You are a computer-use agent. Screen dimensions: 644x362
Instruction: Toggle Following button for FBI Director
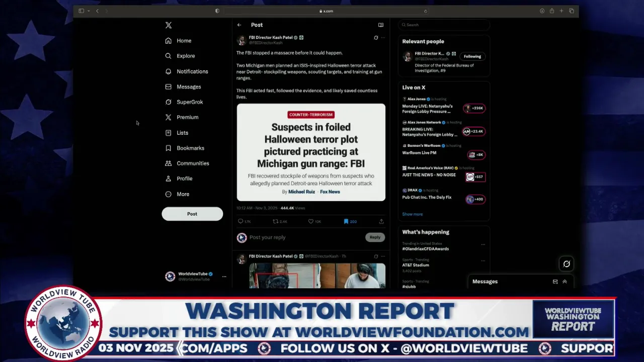[472, 56]
